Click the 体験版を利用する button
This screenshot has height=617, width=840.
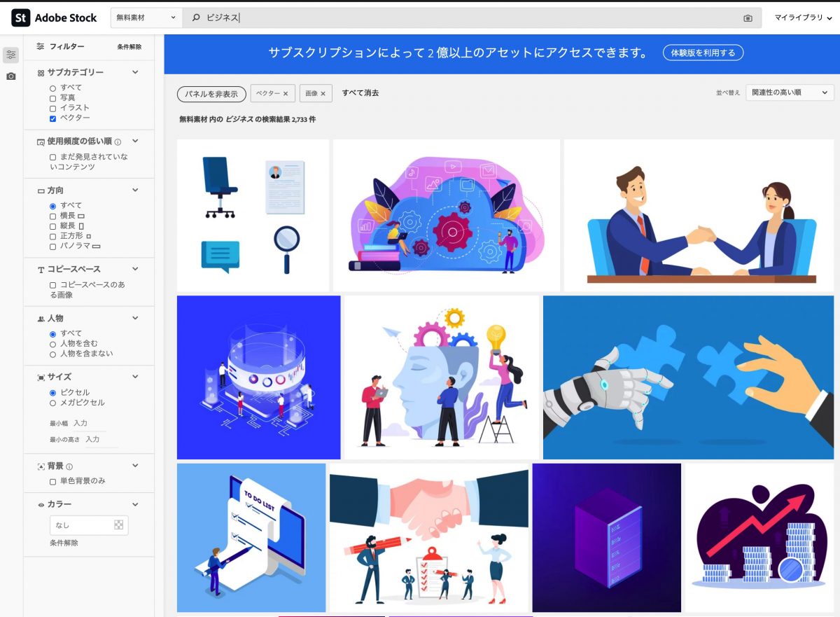pos(703,53)
